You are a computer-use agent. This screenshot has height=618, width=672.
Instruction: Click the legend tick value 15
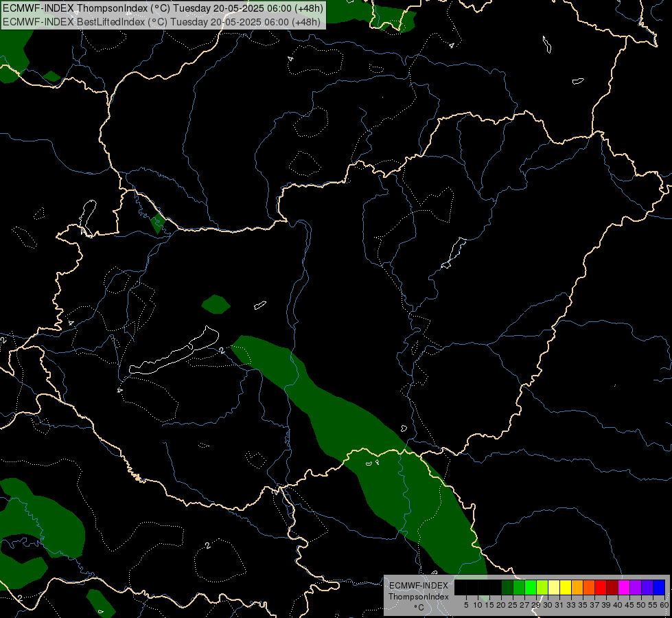tap(489, 605)
